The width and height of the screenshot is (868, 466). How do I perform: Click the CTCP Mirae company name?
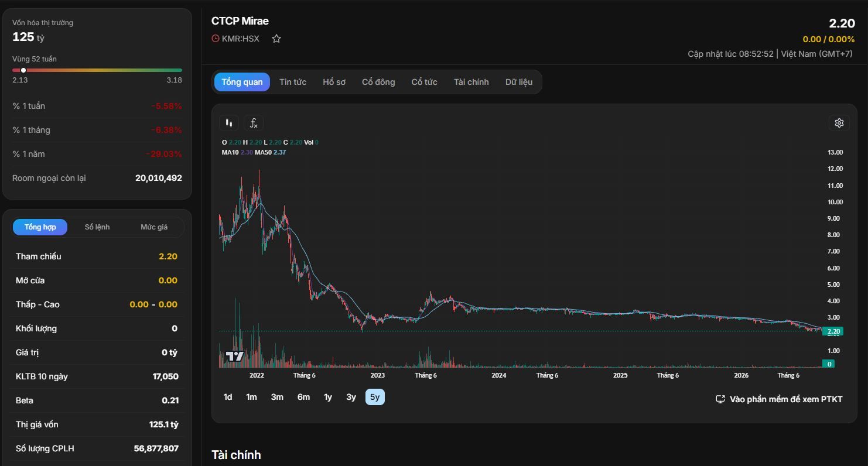[240, 21]
